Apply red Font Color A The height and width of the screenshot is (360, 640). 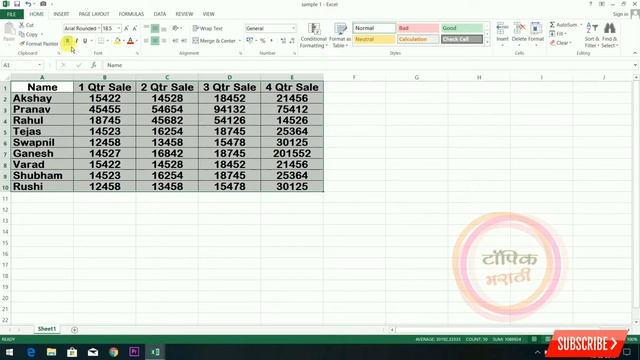[130, 41]
